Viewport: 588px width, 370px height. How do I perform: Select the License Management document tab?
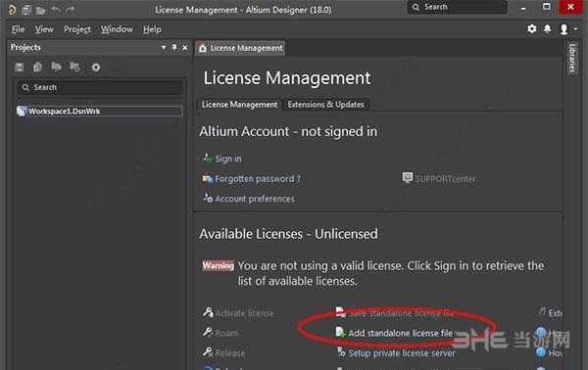pos(240,48)
